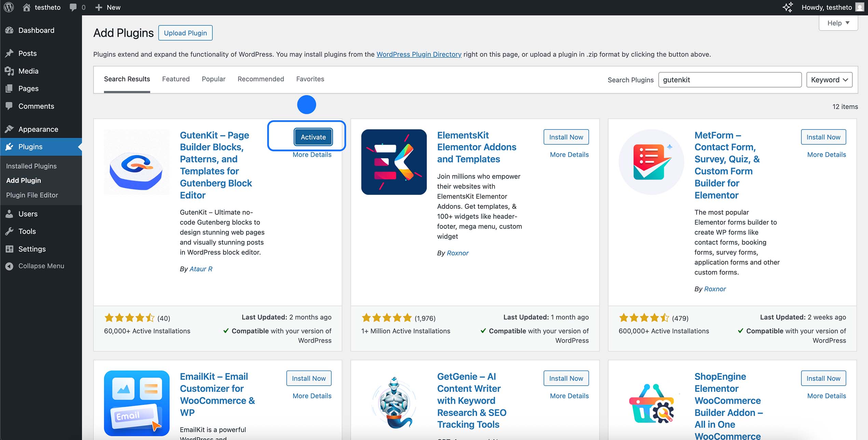Switch to the Popular plugins tab

[213, 79]
